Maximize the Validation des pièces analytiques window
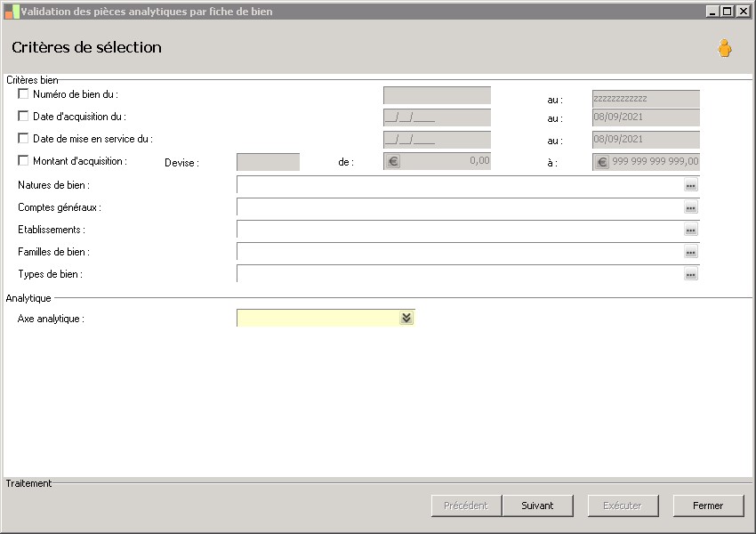 [x=727, y=12]
